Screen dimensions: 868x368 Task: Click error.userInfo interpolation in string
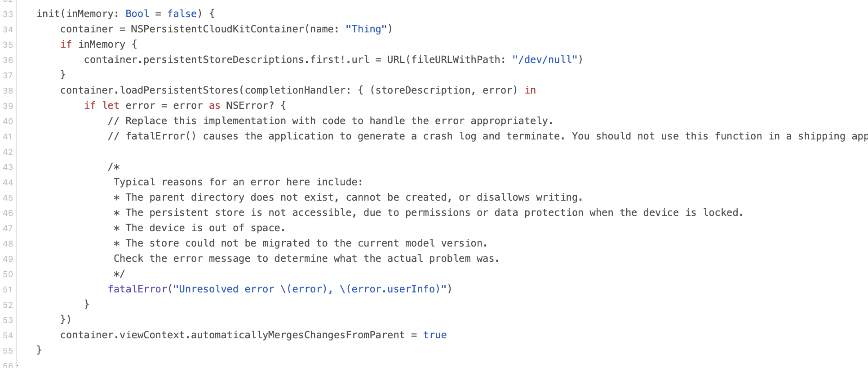[x=390, y=289]
